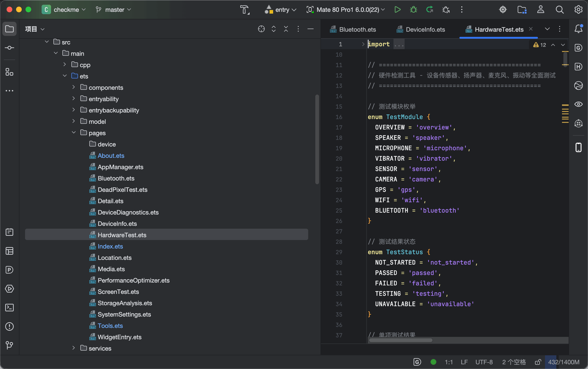Hide the project panel with minimize dash
588x369 pixels.
pos(310,29)
